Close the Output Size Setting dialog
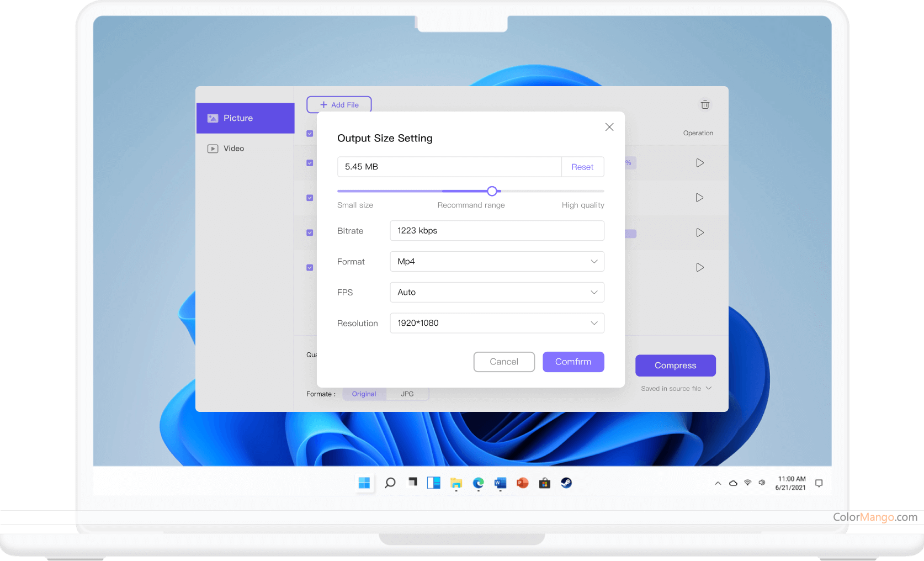 (x=609, y=127)
